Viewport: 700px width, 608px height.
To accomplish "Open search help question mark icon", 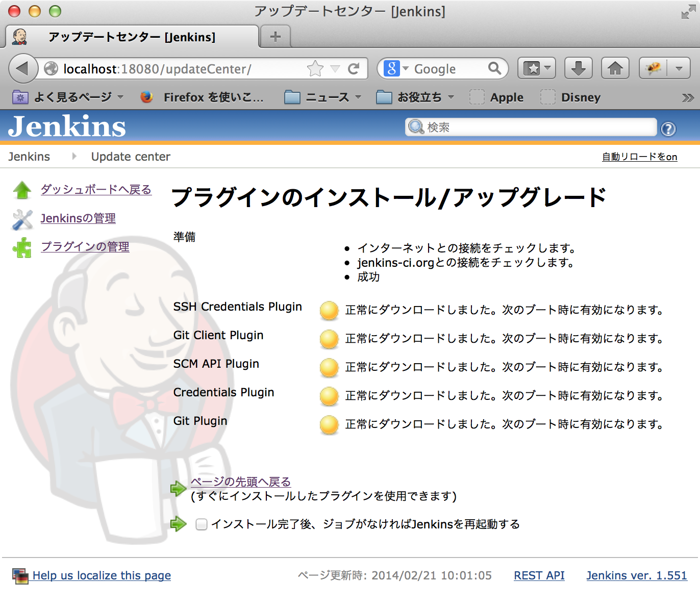I will coord(668,129).
